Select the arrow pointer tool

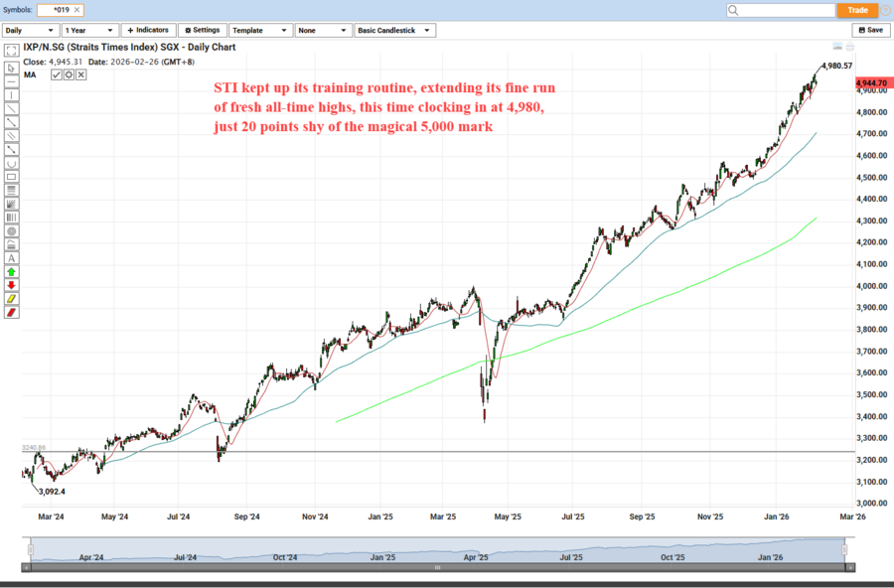click(x=11, y=68)
